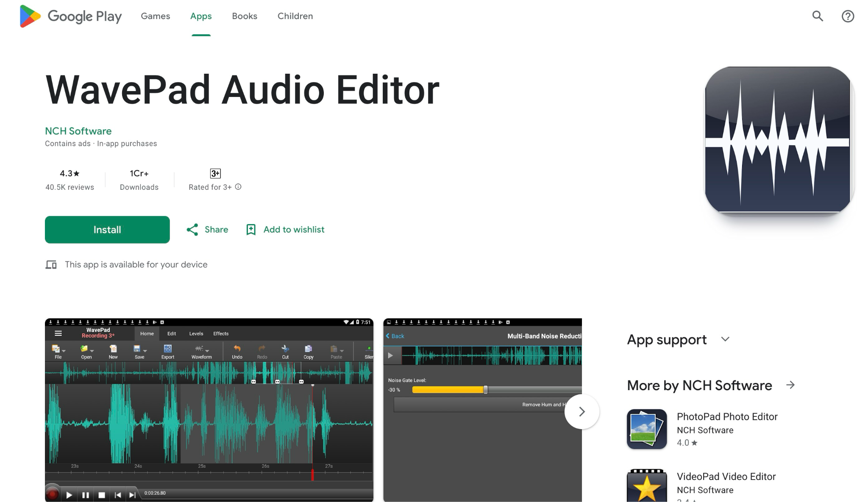Viewport: 868px width, 502px height.
Task: Click PhotoPad 4.0 star rating
Action: click(x=687, y=443)
